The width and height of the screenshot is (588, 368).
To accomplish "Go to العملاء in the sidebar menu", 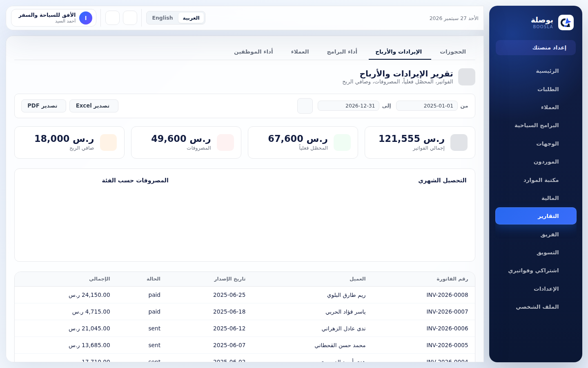I will tap(536, 107).
